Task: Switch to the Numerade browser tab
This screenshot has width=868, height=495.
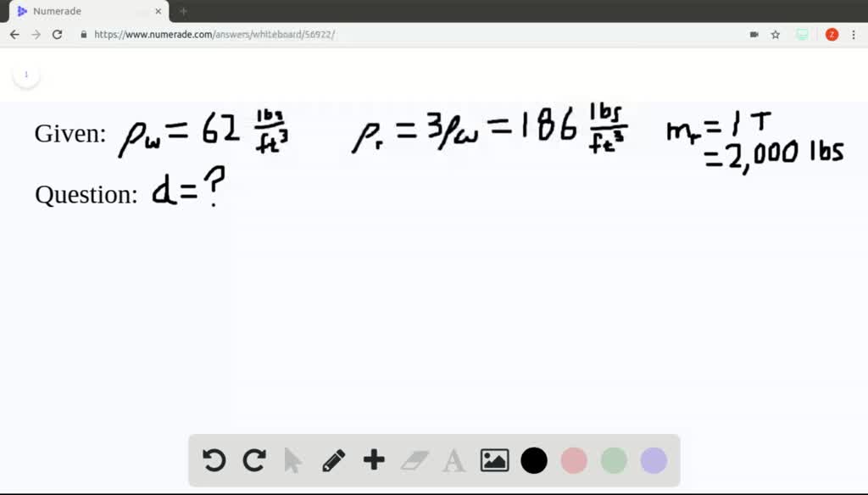Action: (x=85, y=11)
